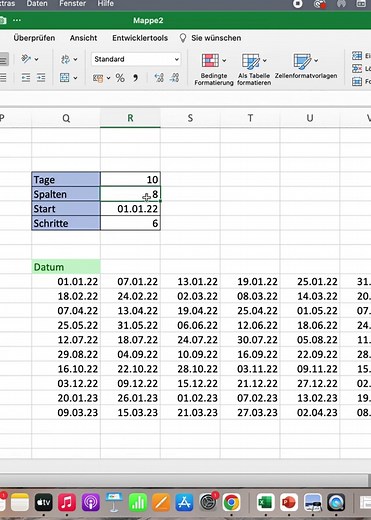This screenshot has height=520, width=371.
Task: Switch to the Ansicht ribbon tab
Action: coord(83,38)
